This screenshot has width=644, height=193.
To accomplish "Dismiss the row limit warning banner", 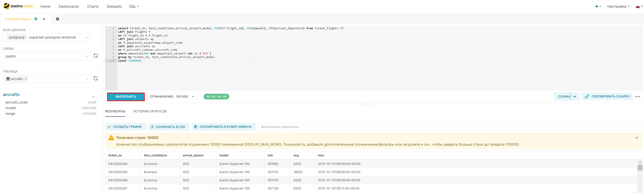I will tap(637, 138).
